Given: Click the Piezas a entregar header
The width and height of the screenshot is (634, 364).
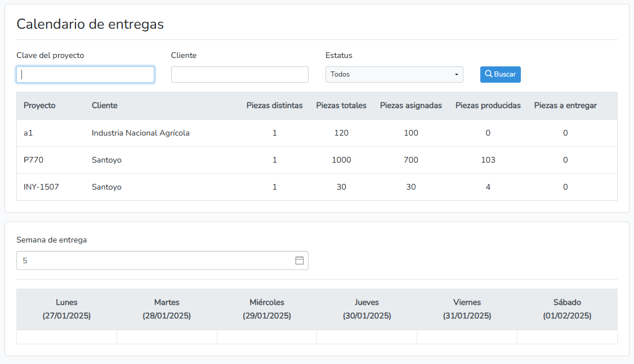Looking at the screenshot, I should (565, 106).
